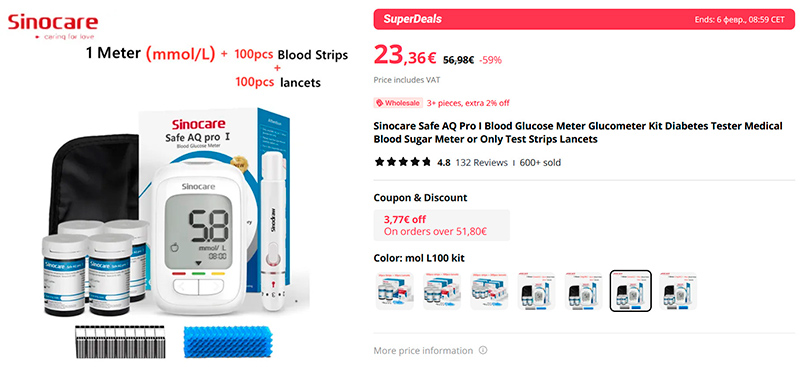Select the last color variant thumbnail
800x367 pixels.
678,290
